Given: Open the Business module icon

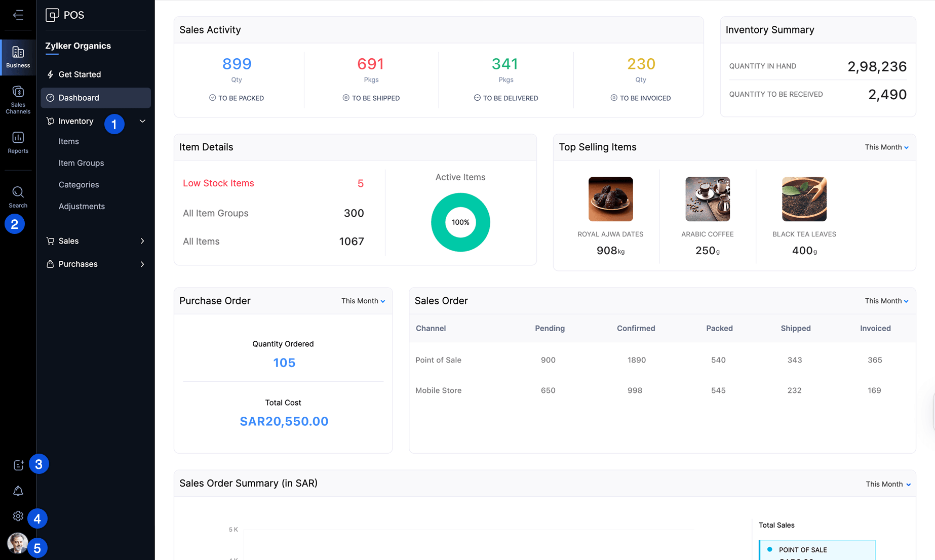Looking at the screenshot, I should click(x=18, y=57).
